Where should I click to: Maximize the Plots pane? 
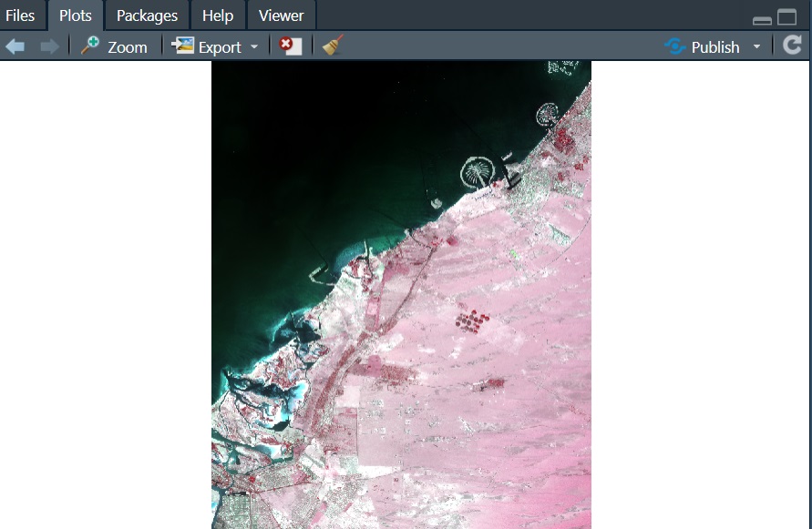click(787, 17)
